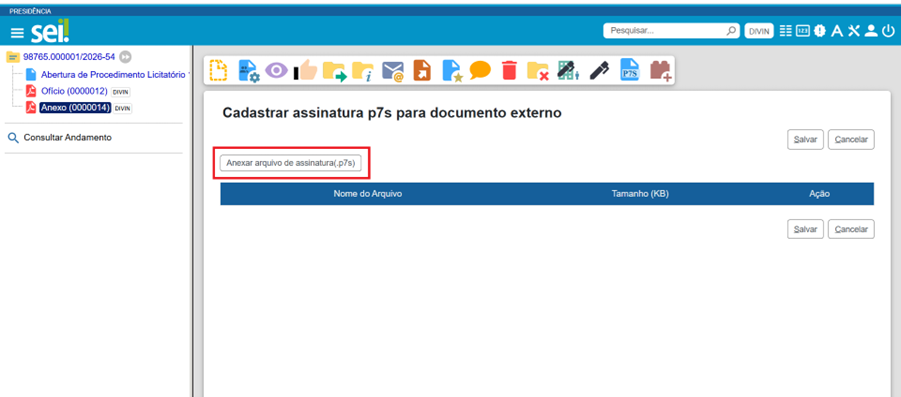
Task: Click the dashed yellow document icon
Action: coord(218,71)
